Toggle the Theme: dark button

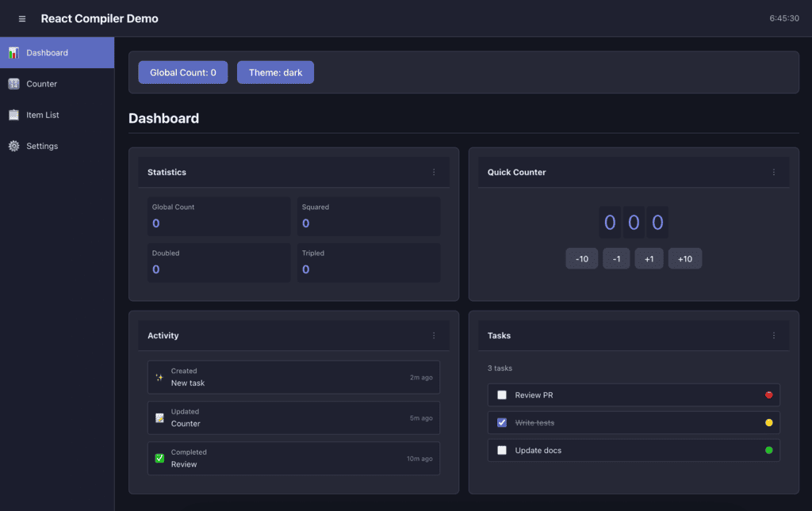[x=275, y=73]
